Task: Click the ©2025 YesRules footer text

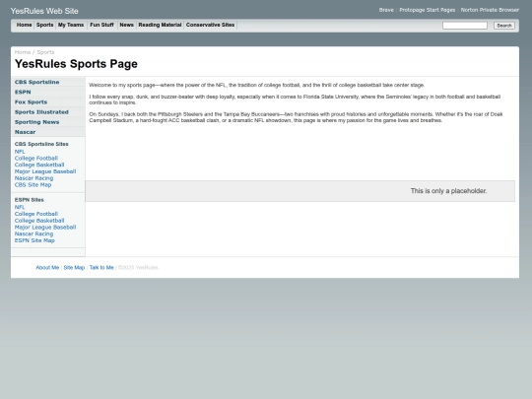Action: tap(138, 268)
